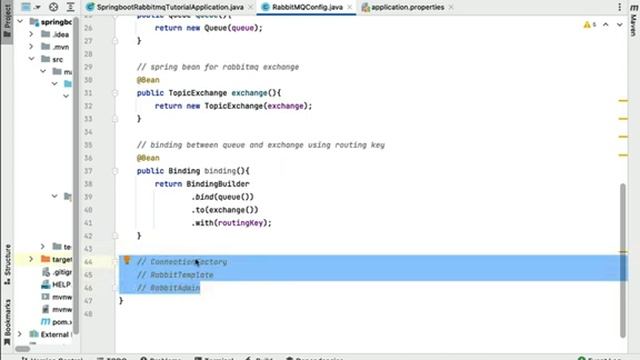Switch to SpringbootRabbitmqTutorialApplication.java tab

(170, 7)
